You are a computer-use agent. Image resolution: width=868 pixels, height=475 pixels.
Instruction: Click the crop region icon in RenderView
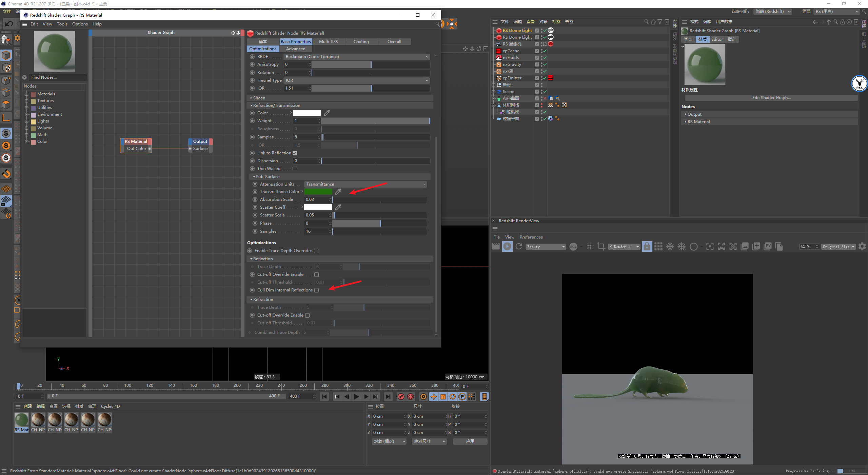pyautogui.click(x=601, y=247)
